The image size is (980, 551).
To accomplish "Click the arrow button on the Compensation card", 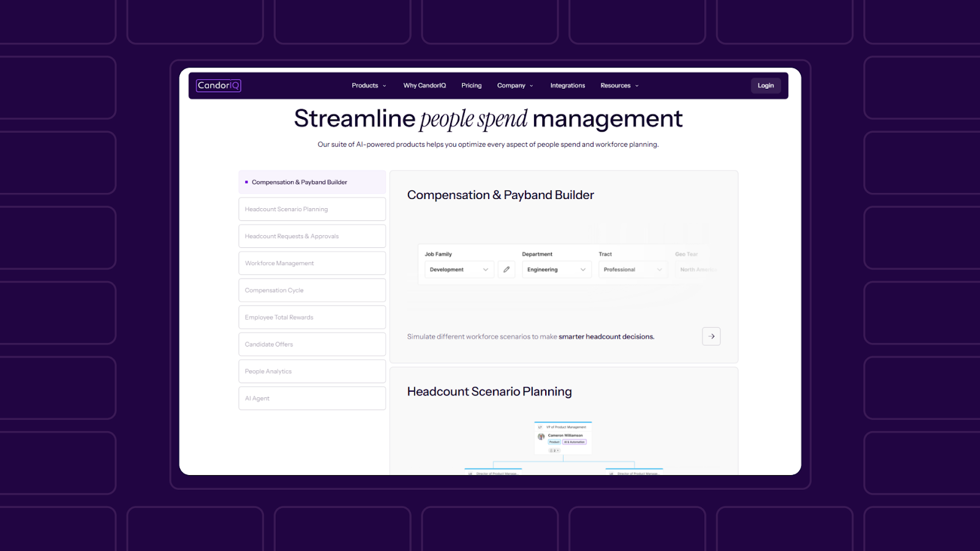I will pos(710,336).
